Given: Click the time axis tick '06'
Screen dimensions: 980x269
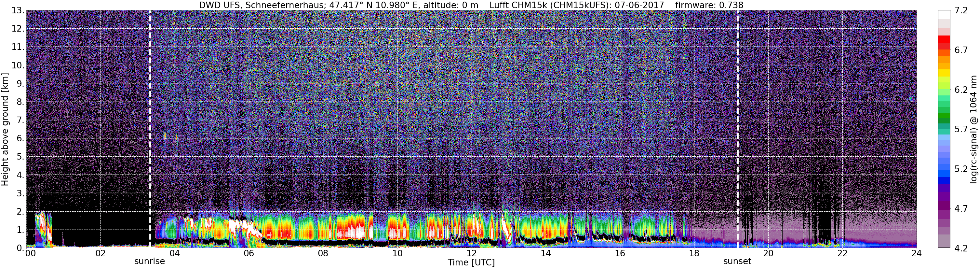Looking at the screenshot, I should 249,254.
